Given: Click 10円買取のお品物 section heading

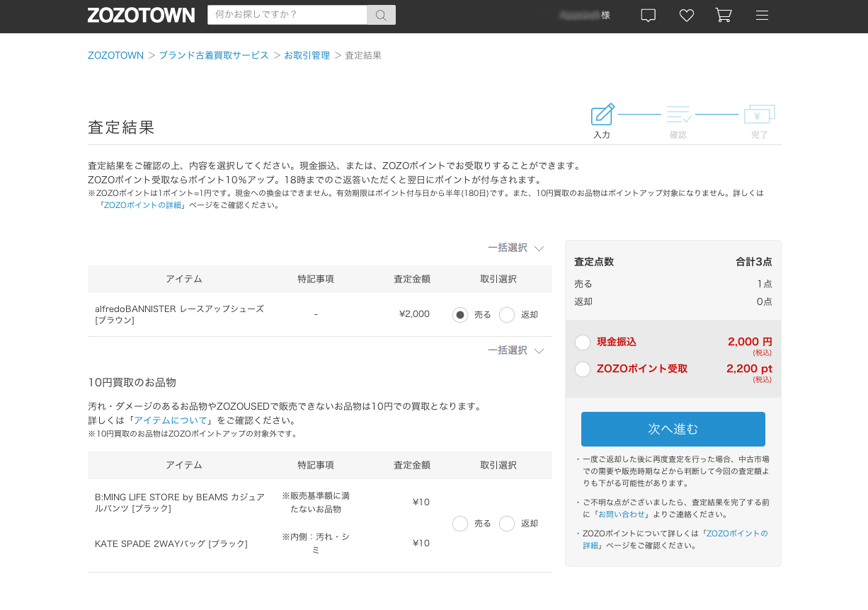Looking at the screenshot, I should click(x=132, y=383).
